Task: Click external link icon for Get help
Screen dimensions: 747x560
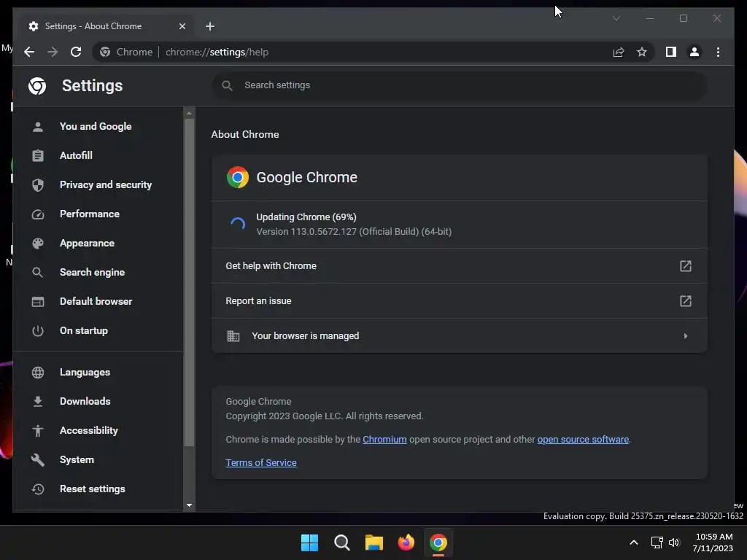Action: pos(685,265)
